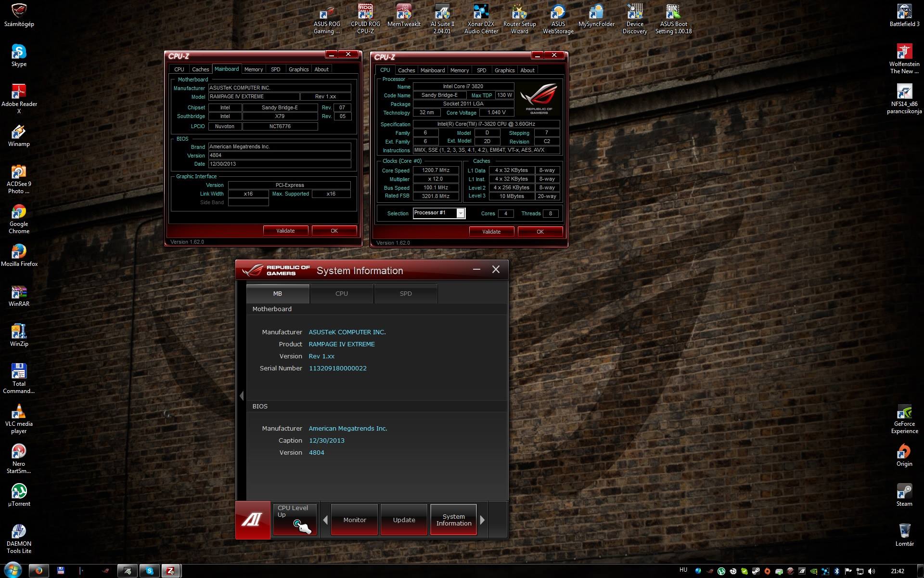Open VLC media player shortcut
This screenshot has width=924, height=578.
[19, 419]
